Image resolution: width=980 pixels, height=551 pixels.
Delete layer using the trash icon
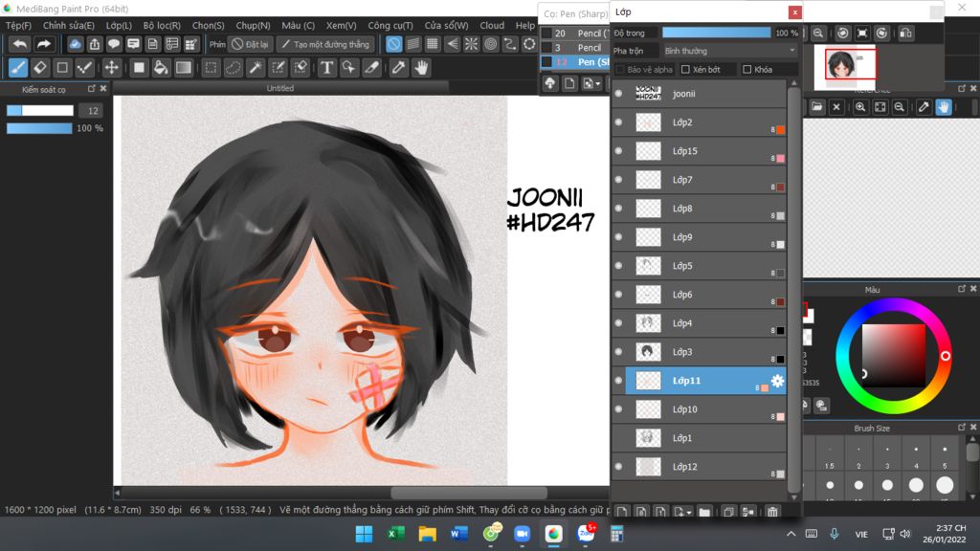(773, 512)
